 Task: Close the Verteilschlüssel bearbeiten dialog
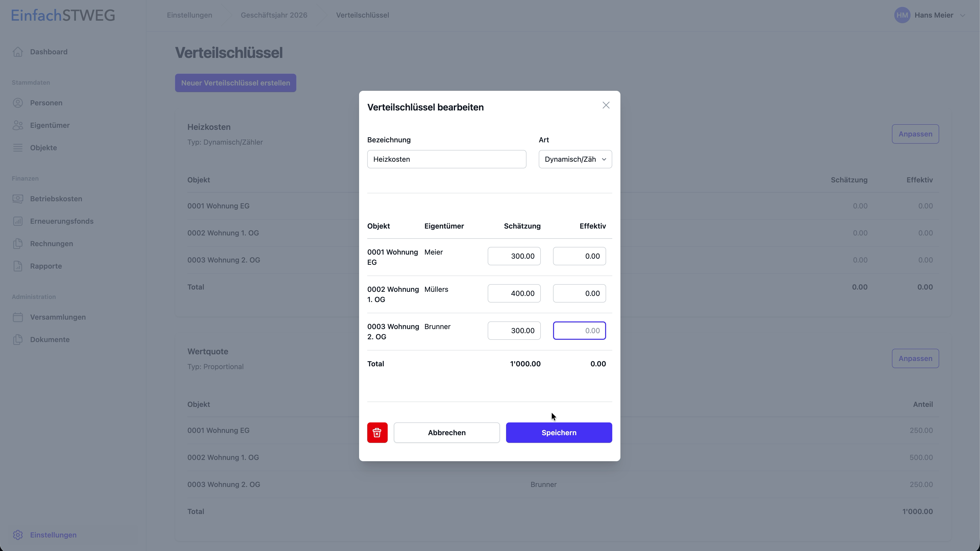coord(606,105)
